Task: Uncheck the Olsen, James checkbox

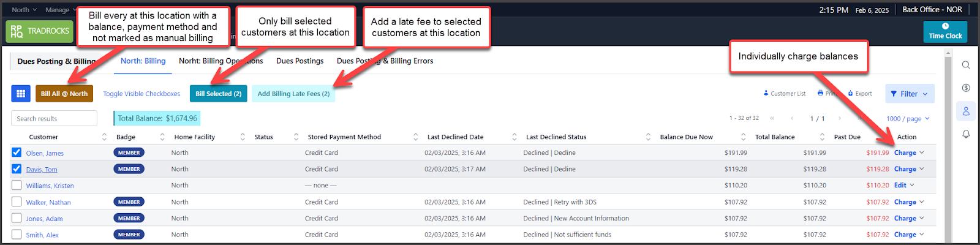Action: tap(17, 153)
